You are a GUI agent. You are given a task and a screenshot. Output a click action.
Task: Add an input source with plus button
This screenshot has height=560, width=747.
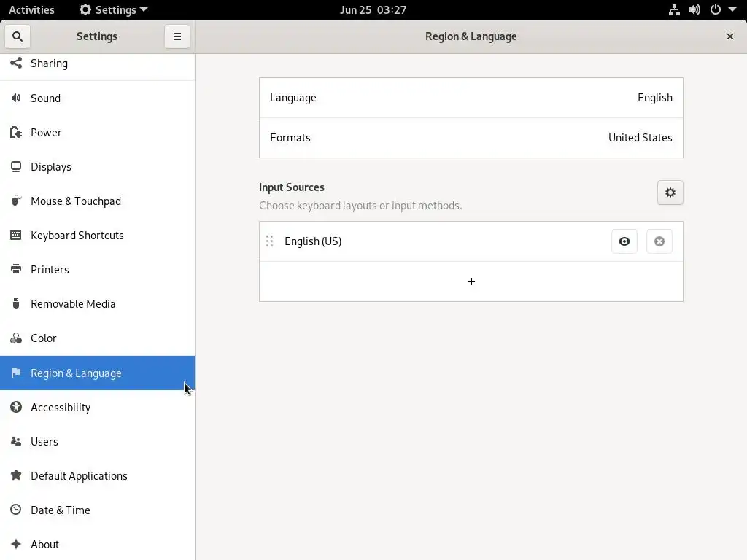point(471,281)
